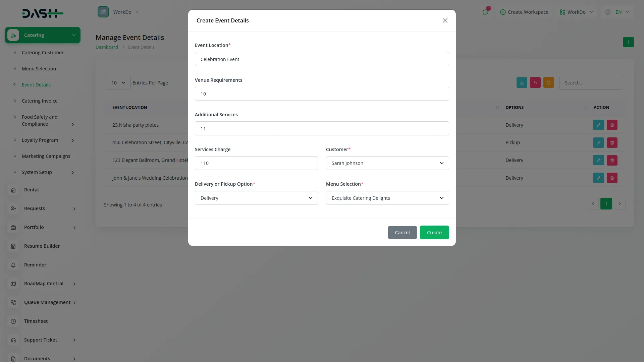Click the green Create button
Screen dimensions: 644x362
(434, 233)
